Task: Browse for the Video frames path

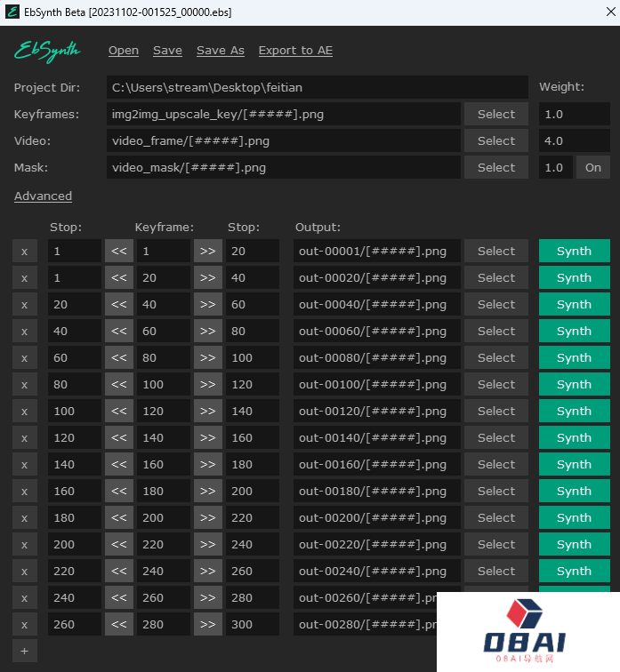Action: point(495,140)
